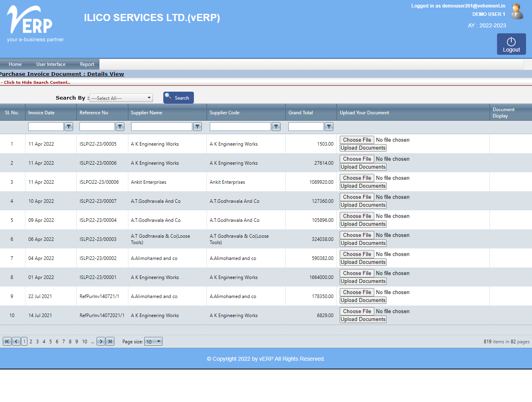The image size is (532, 402).
Task: Open the Report menu
Action: click(87, 64)
